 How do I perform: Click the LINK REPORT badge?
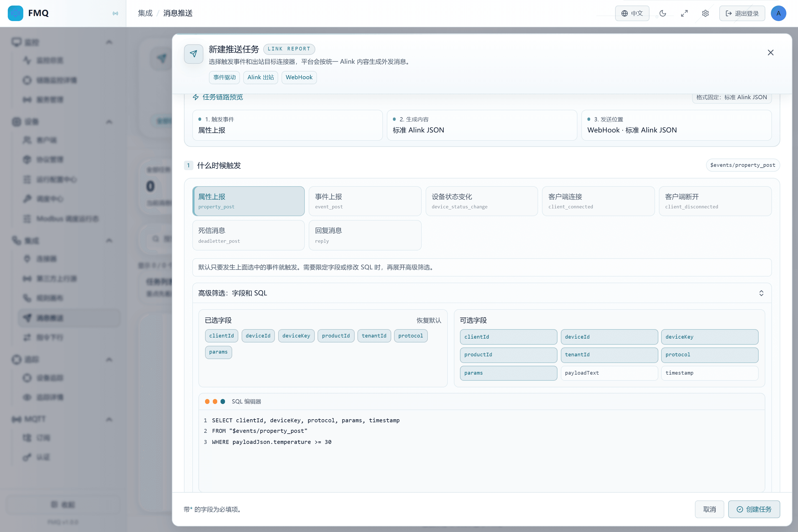(289, 49)
